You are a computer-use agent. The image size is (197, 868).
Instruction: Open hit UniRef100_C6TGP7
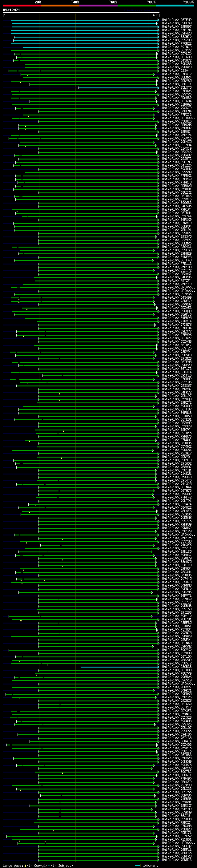[x=177, y=338]
